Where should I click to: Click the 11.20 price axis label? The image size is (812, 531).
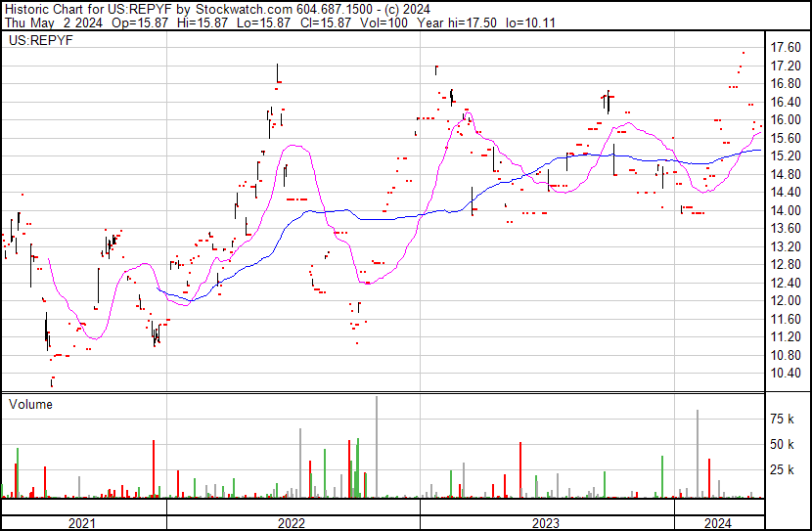(786, 337)
